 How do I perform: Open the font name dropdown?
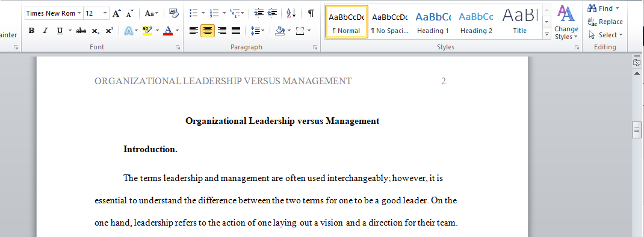79,14
